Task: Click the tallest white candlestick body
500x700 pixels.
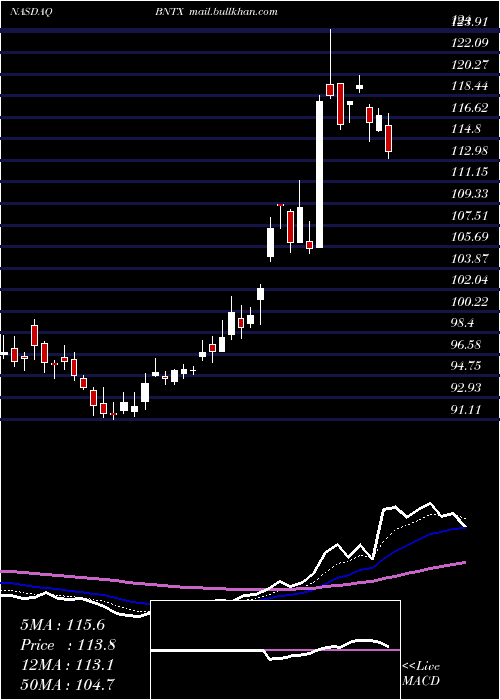Action: tap(319, 174)
